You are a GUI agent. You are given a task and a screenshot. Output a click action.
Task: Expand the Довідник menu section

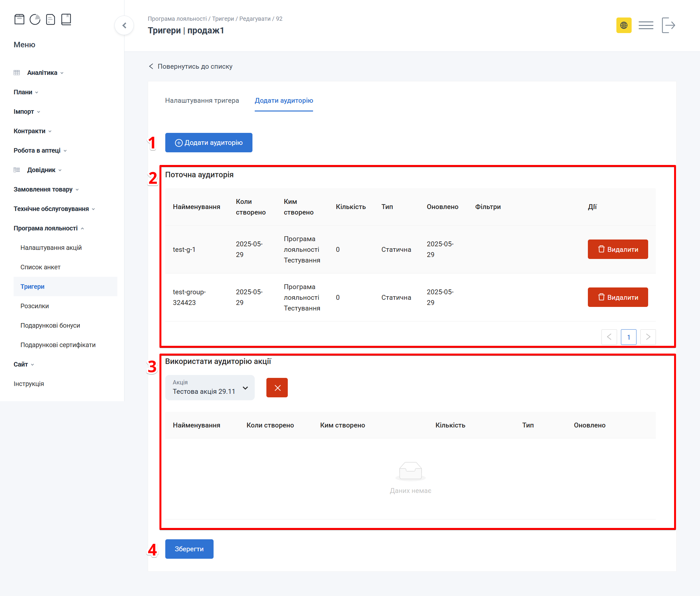coord(41,170)
